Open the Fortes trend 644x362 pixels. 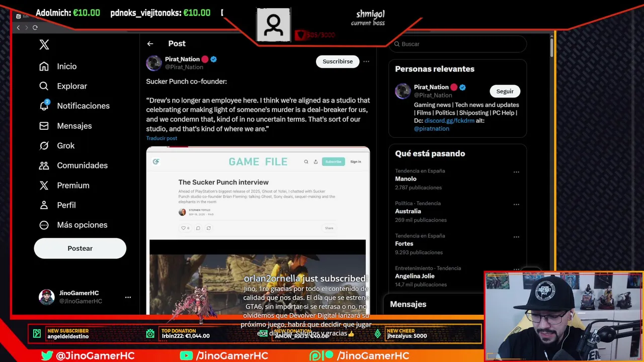coord(404,244)
